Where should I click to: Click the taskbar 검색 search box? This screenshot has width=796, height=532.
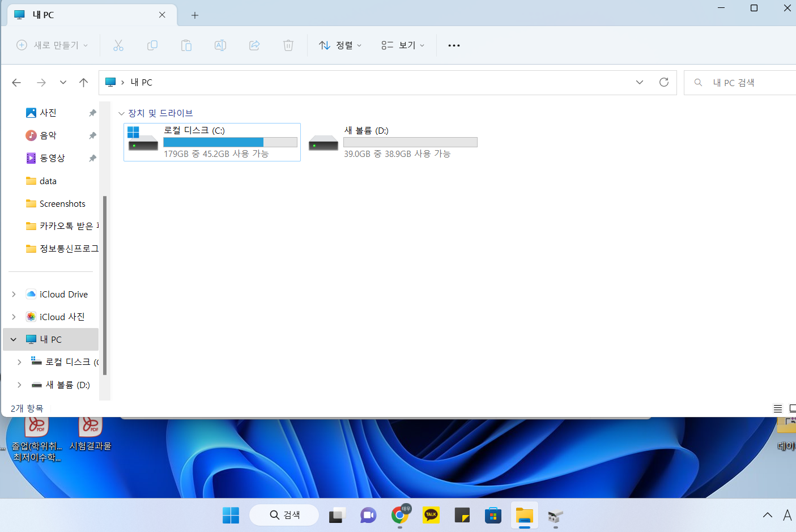tap(284, 515)
